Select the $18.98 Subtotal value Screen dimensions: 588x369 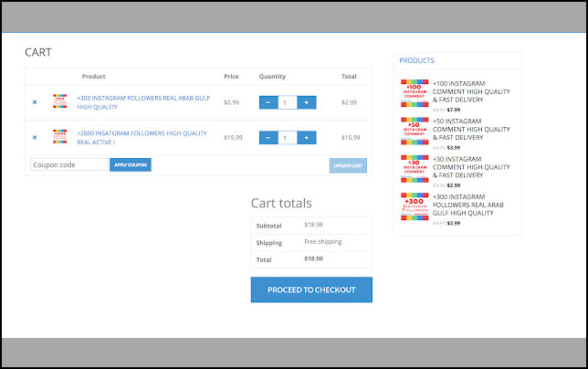pyautogui.click(x=313, y=225)
